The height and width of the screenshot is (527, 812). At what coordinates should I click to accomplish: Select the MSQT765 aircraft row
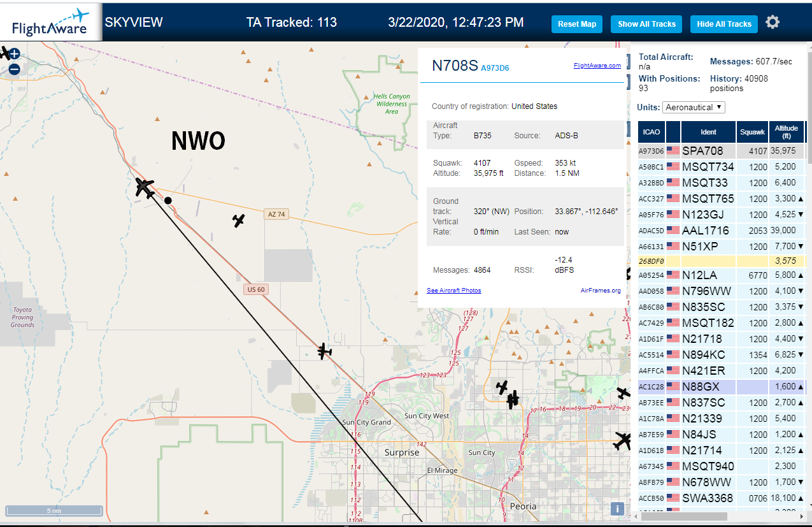click(722, 199)
